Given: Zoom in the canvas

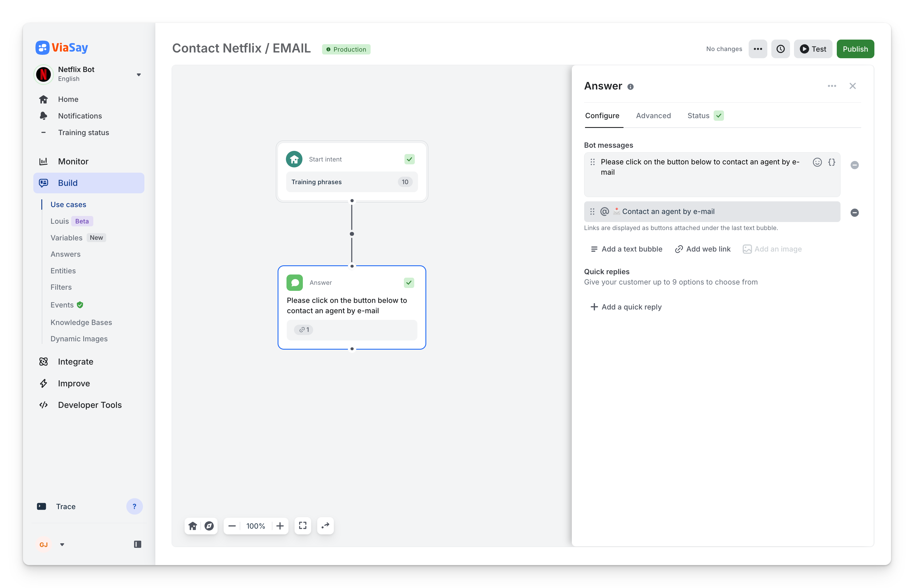Looking at the screenshot, I should [x=280, y=526].
